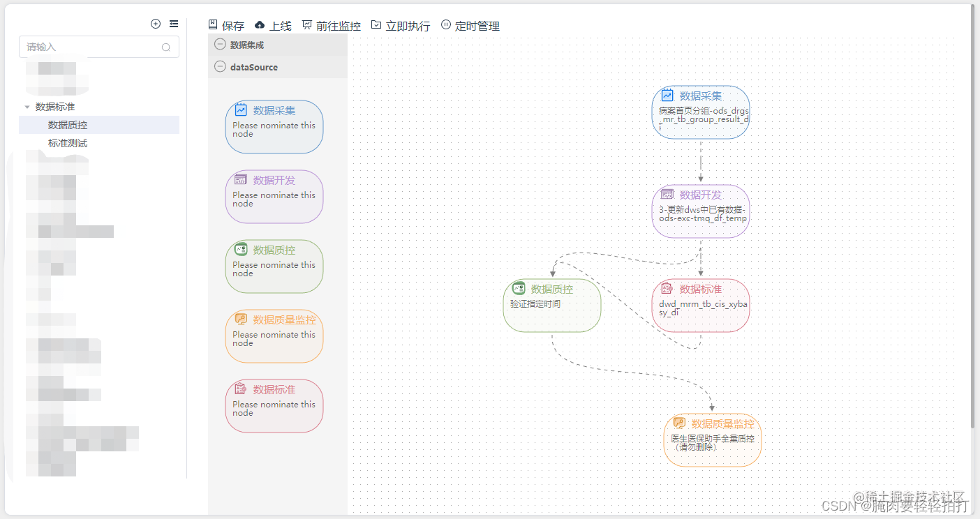Click the 前往监控 button
Screen dimensions: 980x519
332,26
